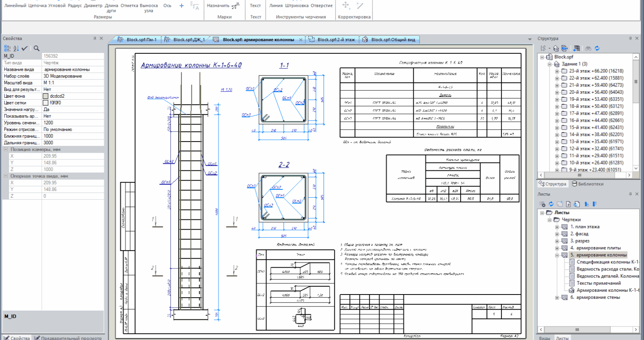Screen dimensions: 644x340
Task: Click the move-down arrow icon in the Листы toolbar
Action: (594, 204)
